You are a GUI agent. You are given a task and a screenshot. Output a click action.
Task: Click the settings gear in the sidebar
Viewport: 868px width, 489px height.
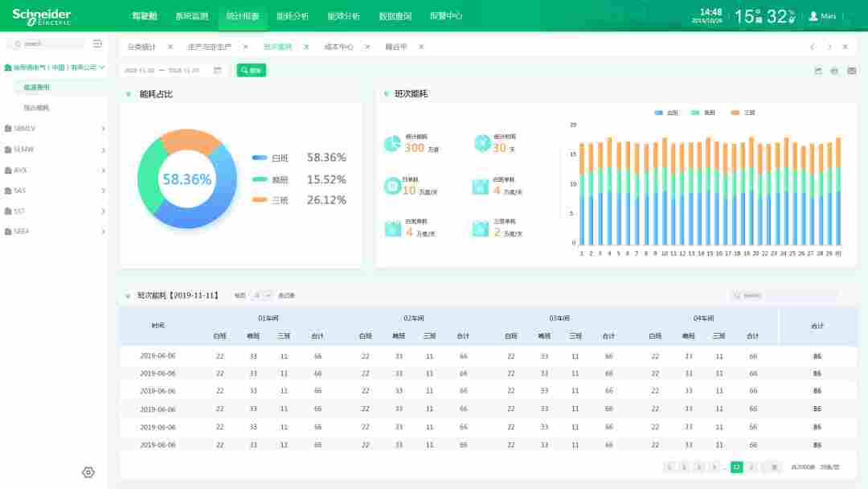(88, 472)
